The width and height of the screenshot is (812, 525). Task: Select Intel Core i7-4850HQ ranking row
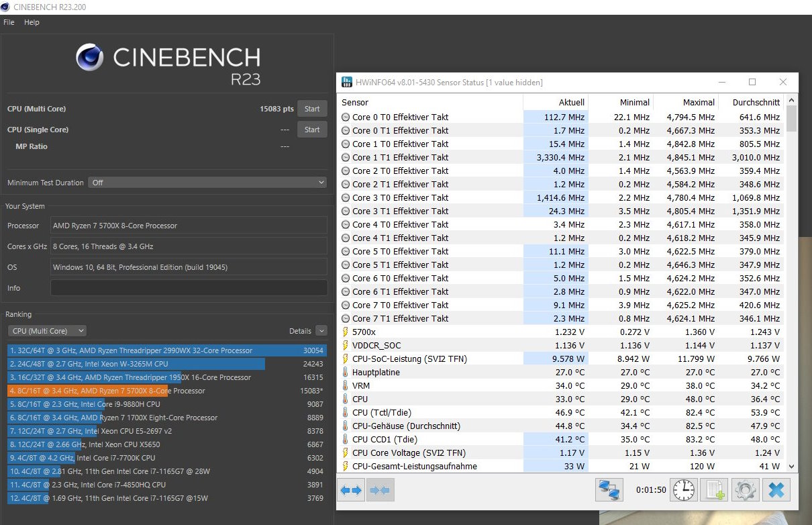[x=167, y=485]
